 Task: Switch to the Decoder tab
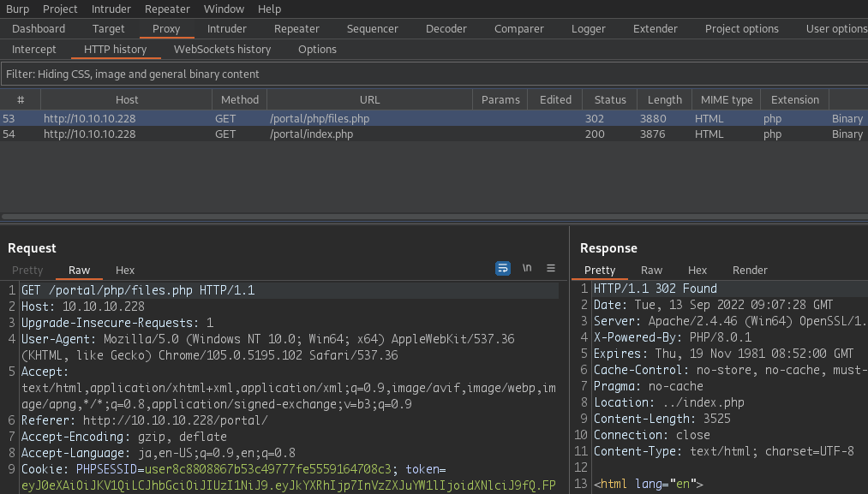click(446, 28)
